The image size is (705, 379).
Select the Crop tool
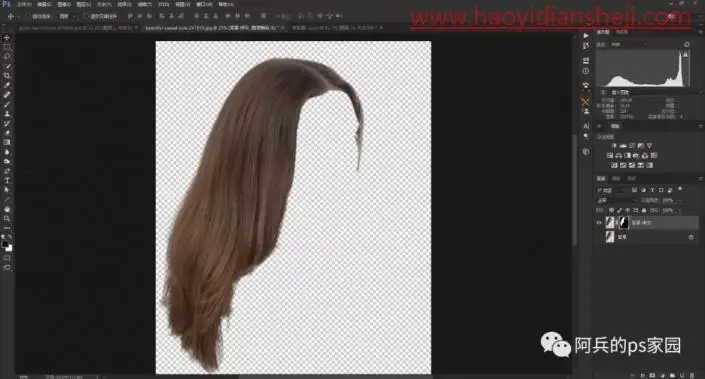(7, 76)
